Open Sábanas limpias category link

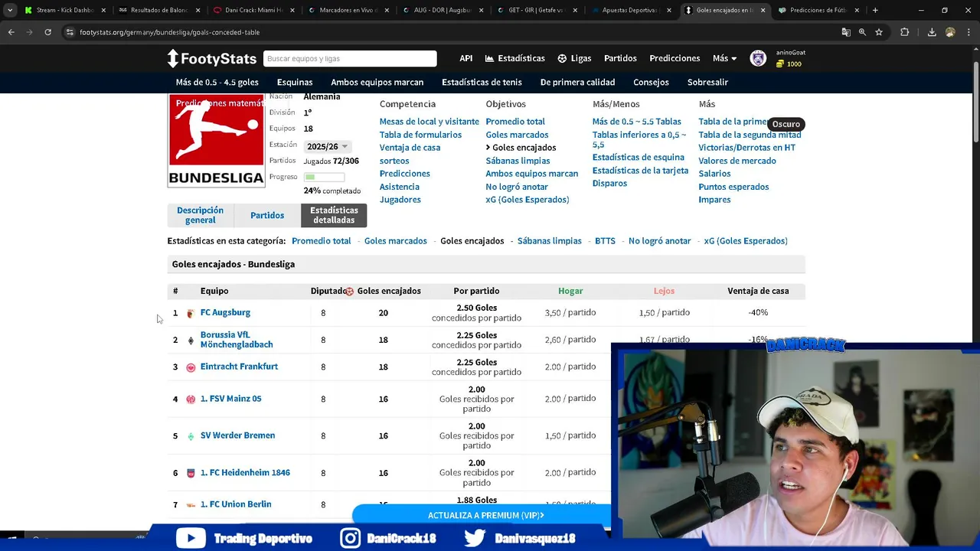click(550, 240)
